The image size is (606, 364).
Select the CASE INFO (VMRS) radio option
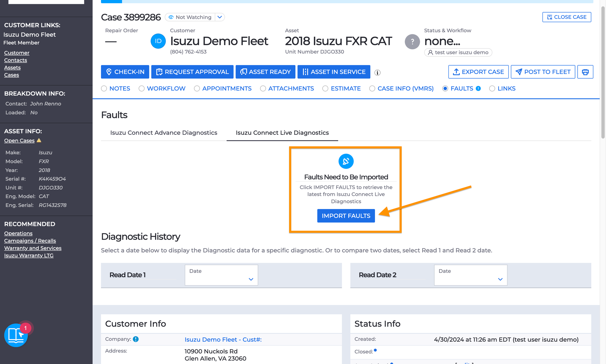point(372,89)
